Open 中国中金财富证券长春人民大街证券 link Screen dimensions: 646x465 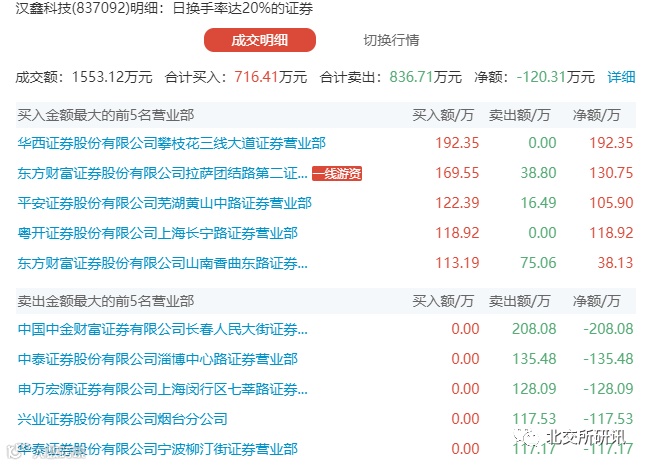pos(162,329)
